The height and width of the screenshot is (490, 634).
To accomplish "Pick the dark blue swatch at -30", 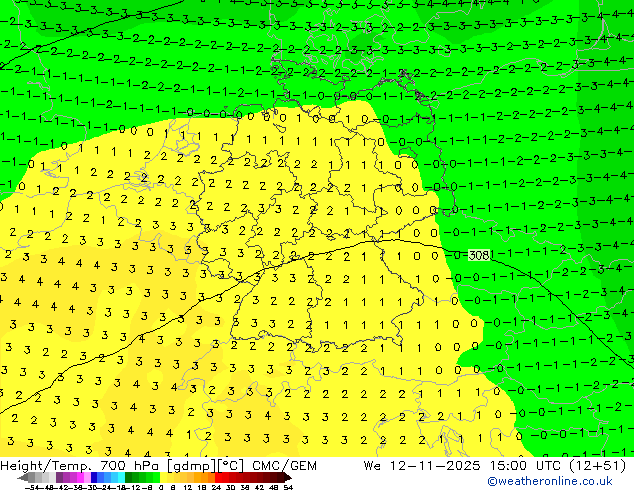I will tap(94, 477).
